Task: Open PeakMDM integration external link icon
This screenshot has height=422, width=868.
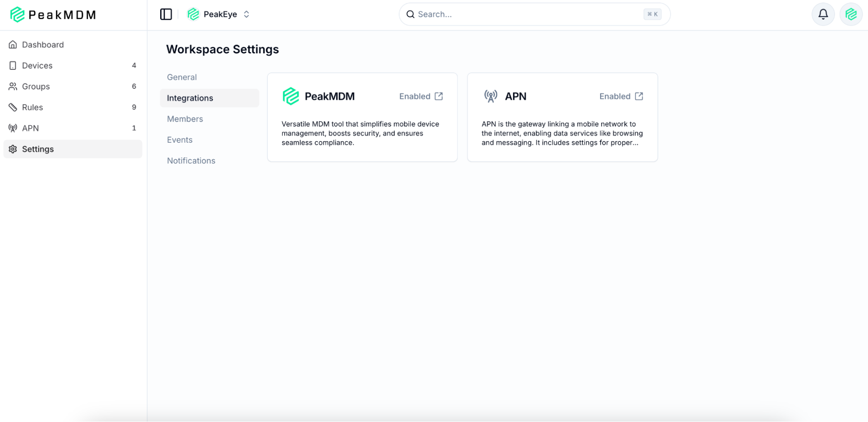Action: point(439,96)
